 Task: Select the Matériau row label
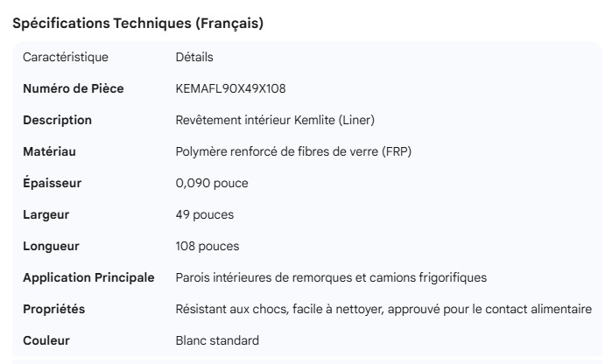click(x=49, y=151)
